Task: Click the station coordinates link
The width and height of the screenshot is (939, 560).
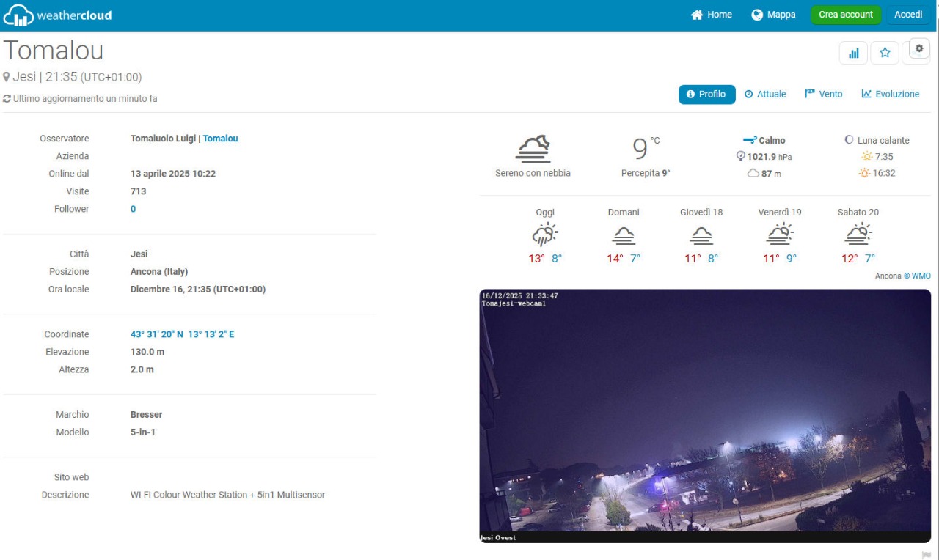Action: (183, 334)
